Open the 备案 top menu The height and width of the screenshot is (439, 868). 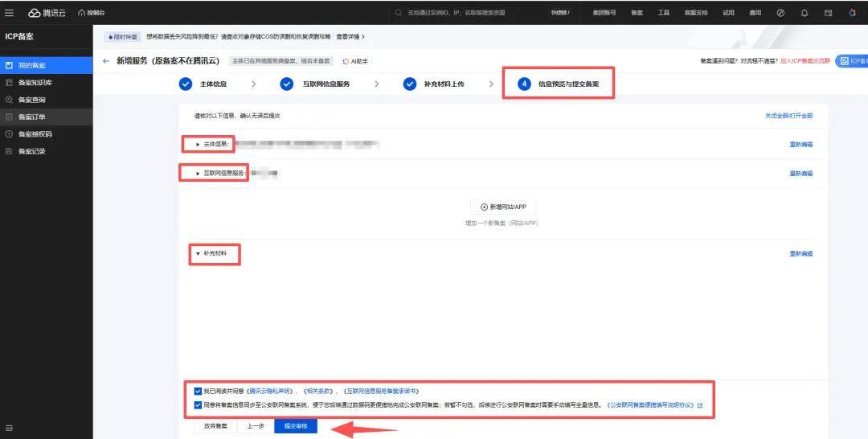(x=637, y=13)
